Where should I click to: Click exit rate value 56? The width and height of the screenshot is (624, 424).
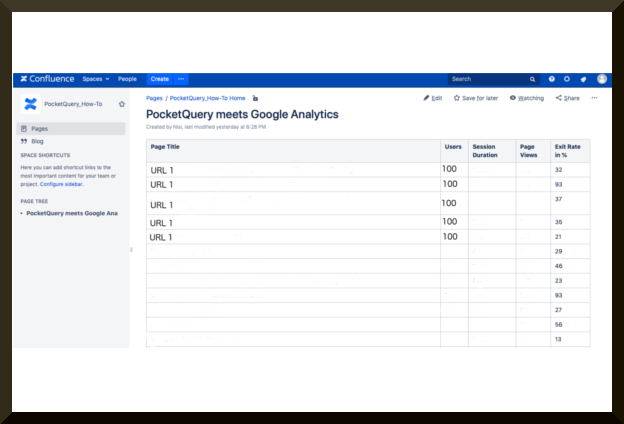tap(559, 325)
